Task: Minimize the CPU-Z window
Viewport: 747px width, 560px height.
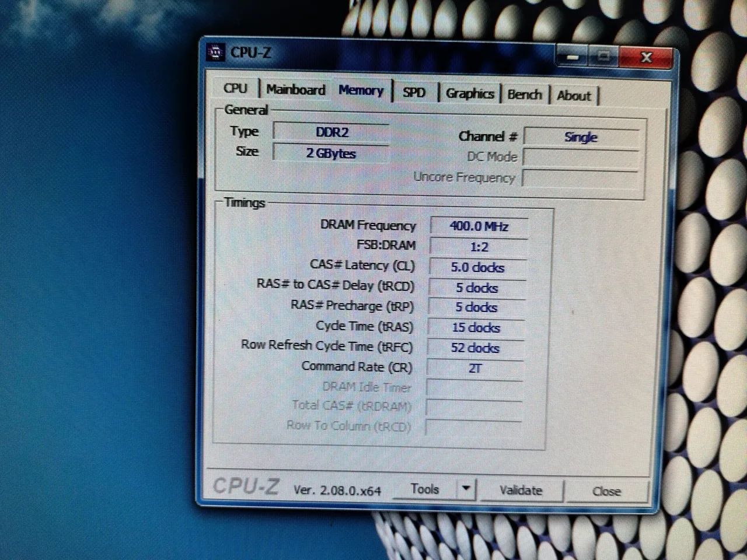Action: point(573,57)
